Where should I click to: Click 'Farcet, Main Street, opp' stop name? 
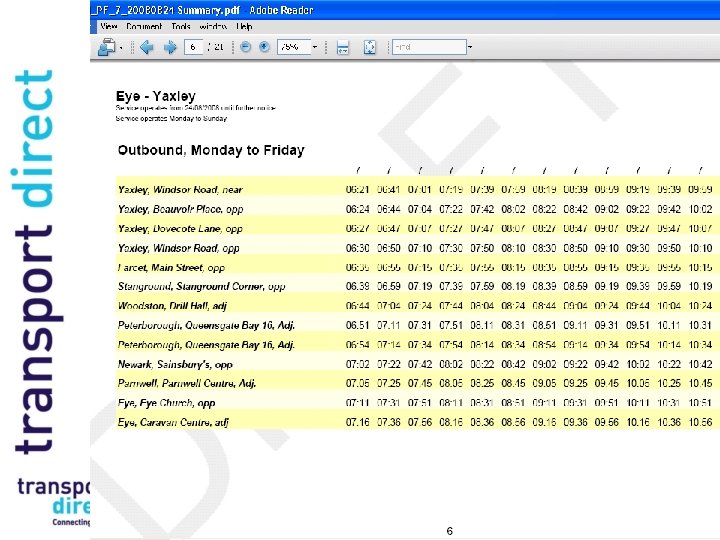[171, 268]
